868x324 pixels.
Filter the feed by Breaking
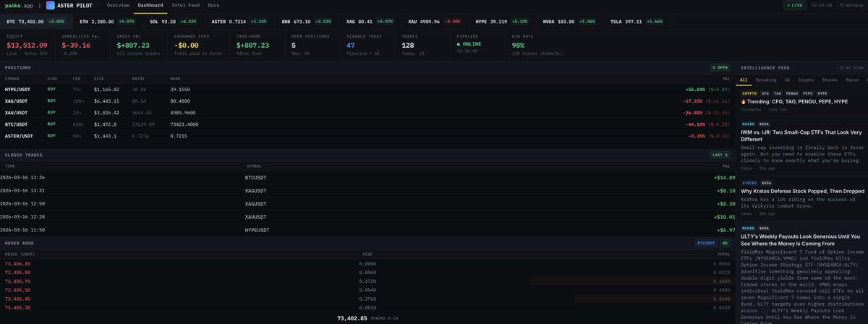click(766, 80)
